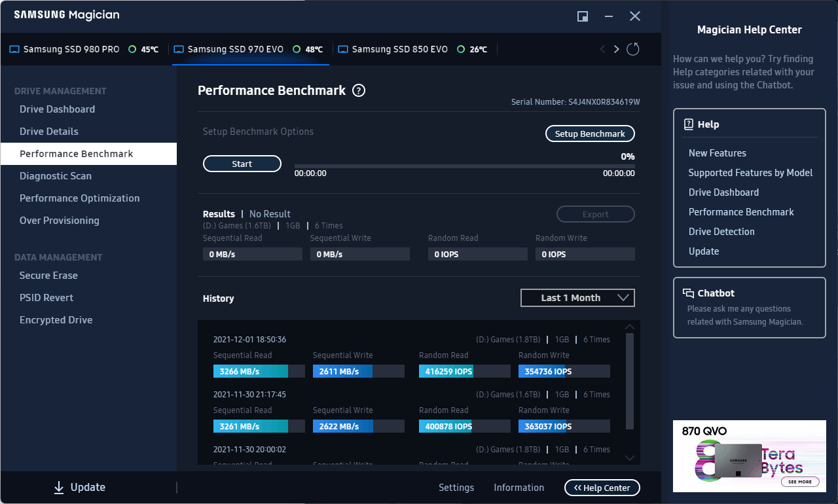The width and height of the screenshot is (838, 504).
Task: Open Secure Erase section
Action: click(x=88, y=276)
